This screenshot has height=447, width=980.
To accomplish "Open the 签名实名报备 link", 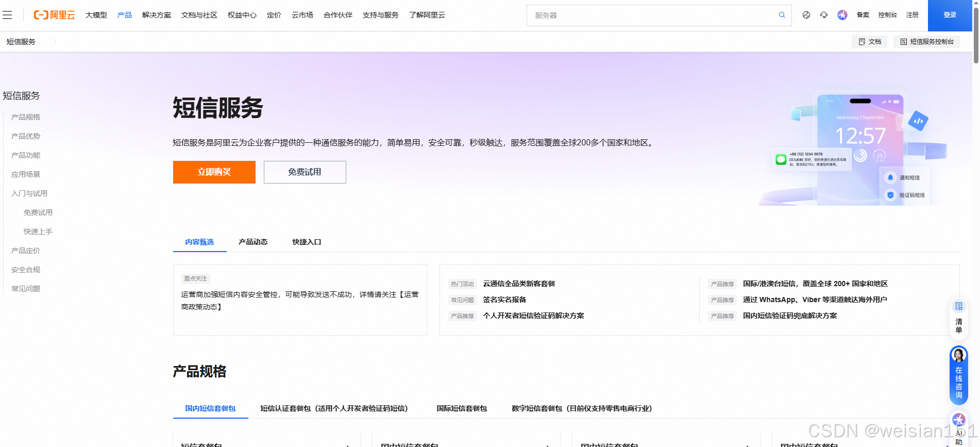I will point(504,300).
